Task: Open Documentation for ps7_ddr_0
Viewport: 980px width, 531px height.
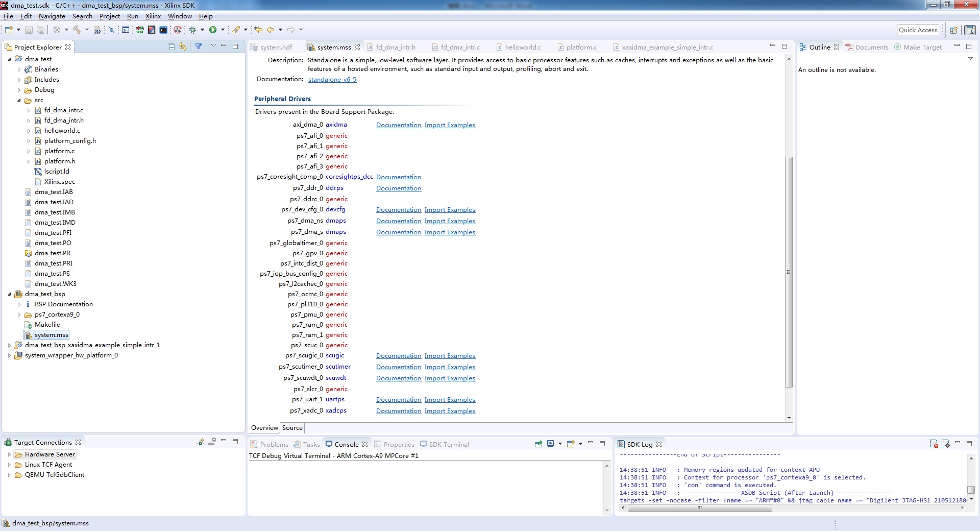Action: pyautogui.click(x=399, y=188)
